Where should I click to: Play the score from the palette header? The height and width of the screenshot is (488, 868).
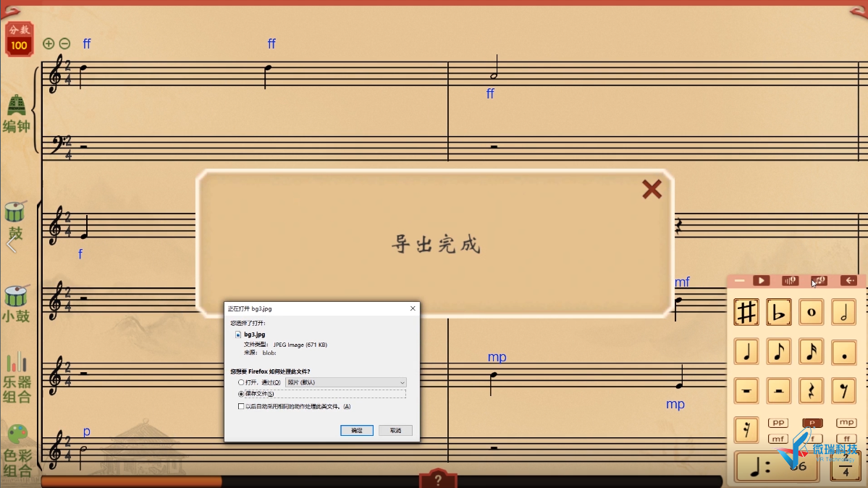[761, 281]
